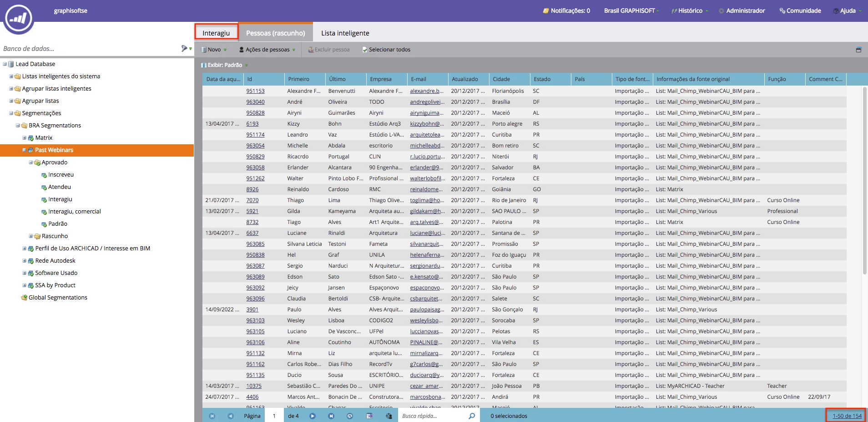
Task: Switch to Pessoas (rascunho) tab
Action: click(x=276, y=33)
